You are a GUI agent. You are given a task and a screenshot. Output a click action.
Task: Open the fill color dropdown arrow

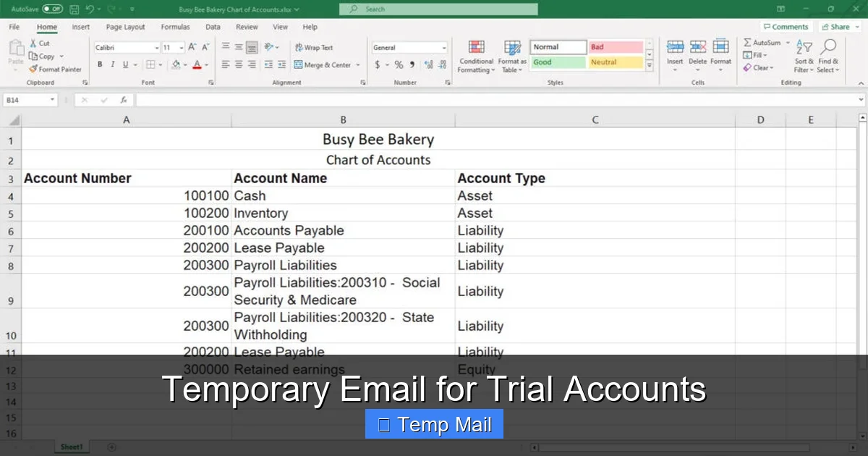coord(184,64)
